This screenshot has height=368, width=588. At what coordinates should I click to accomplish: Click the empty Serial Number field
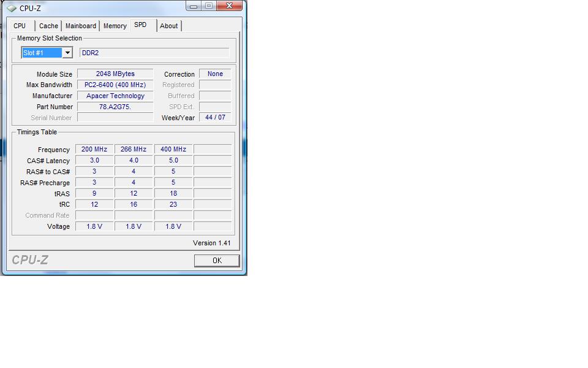click(x=115, y=118)
